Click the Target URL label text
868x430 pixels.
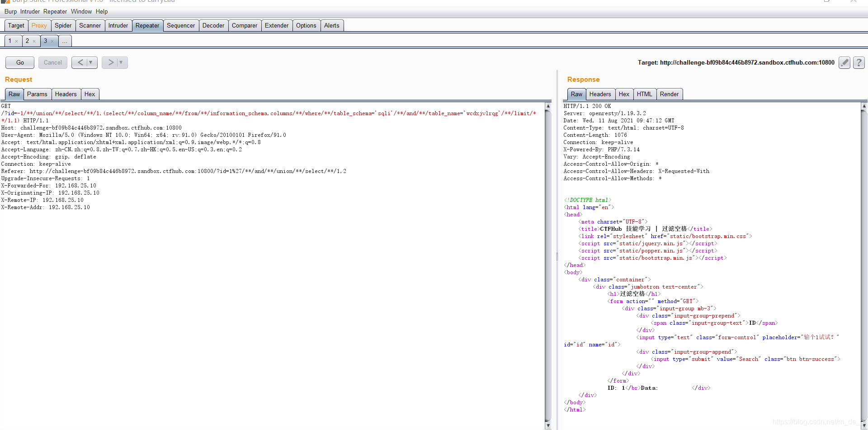(736, 62)
